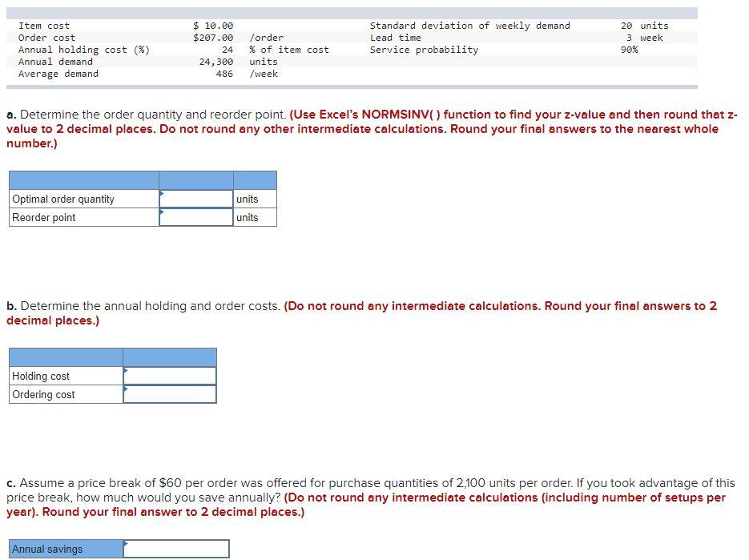Select the blue header of the costs table
The width and height of the screenshot is (749, 560).
112,356
